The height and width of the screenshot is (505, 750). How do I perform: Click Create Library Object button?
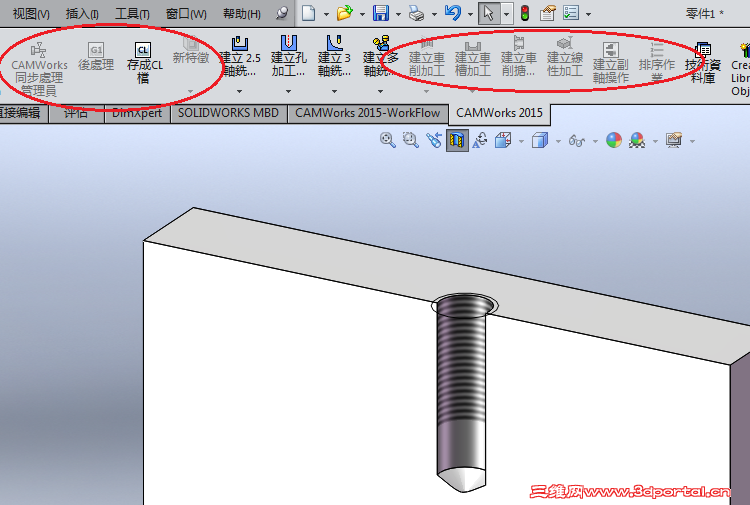(740, 70)
